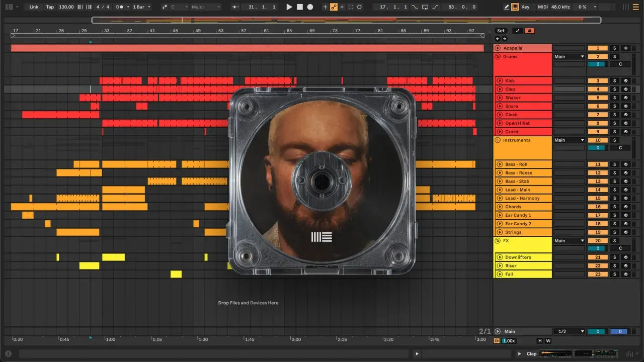Open the Drums group output Main dropdown
Viewport: 644px width, 362px height.
(x=569, y=57)
